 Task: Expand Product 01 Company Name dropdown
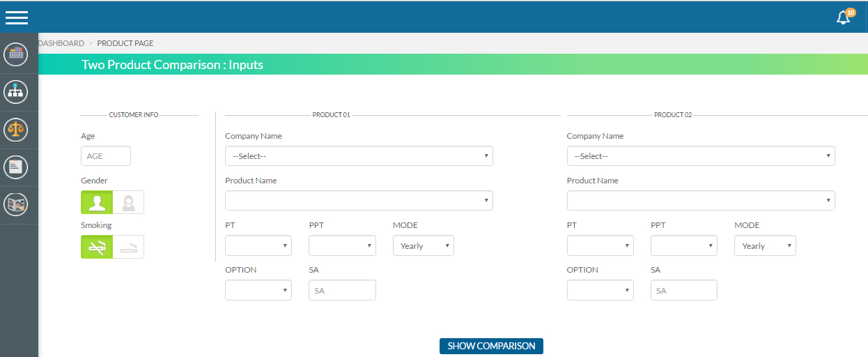pos(359,156)
